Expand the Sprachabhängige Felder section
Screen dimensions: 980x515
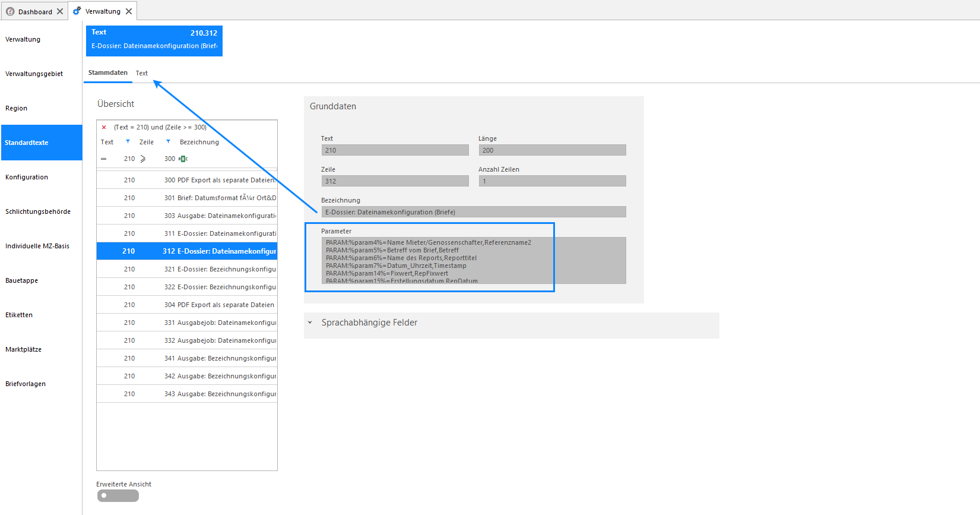pyautogui.click(x=310, y=323)
